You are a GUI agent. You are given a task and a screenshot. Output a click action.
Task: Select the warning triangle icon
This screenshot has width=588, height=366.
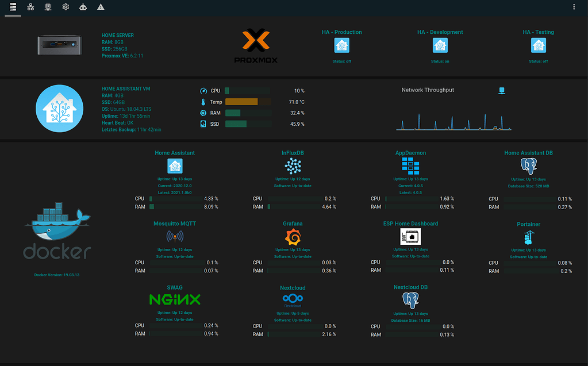click(x=100, y=7)
